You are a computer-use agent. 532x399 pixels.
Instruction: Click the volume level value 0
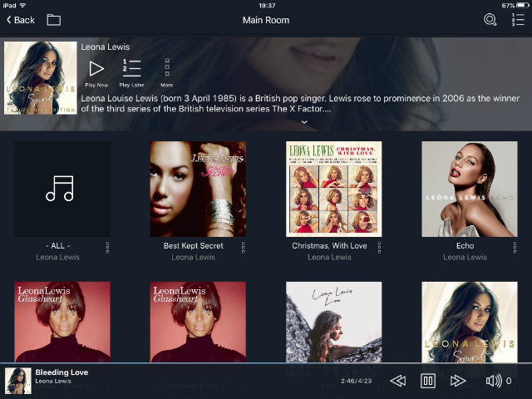[x=509, y=381]
